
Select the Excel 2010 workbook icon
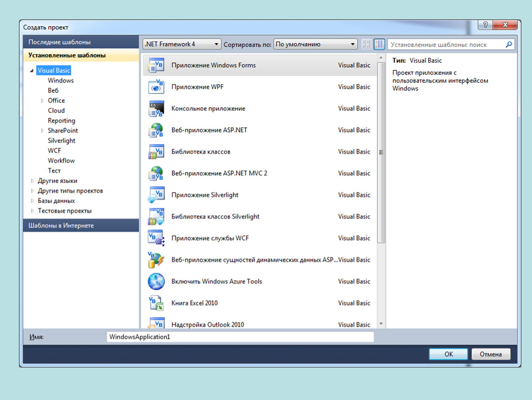(x=156, y=303)
